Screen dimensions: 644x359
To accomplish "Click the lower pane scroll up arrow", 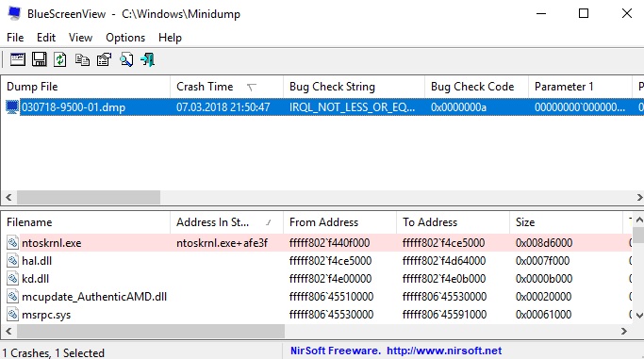I will click(639, 220).
